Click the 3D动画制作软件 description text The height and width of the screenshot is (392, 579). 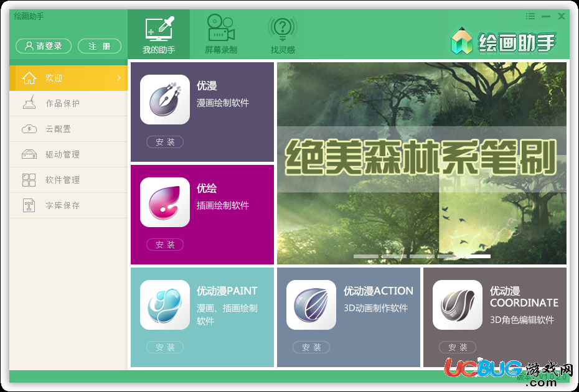click(375, 308)
